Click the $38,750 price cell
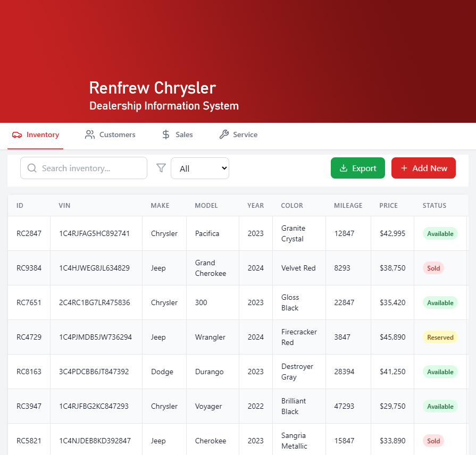This screenshot has width=476, height=455. coord(393,268)
